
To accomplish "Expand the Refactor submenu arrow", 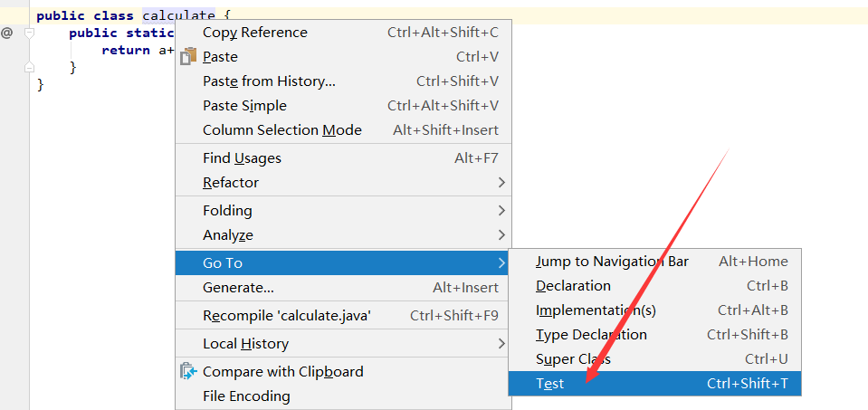I will pyautogui.click(x=501, y=183).
